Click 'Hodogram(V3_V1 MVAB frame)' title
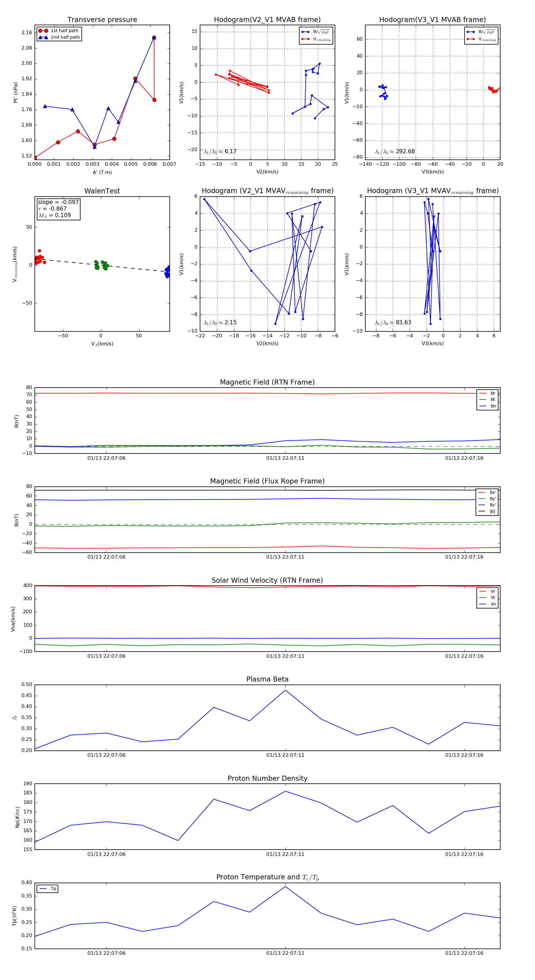This screenshot has height=980, width=535. coord(432,20)
